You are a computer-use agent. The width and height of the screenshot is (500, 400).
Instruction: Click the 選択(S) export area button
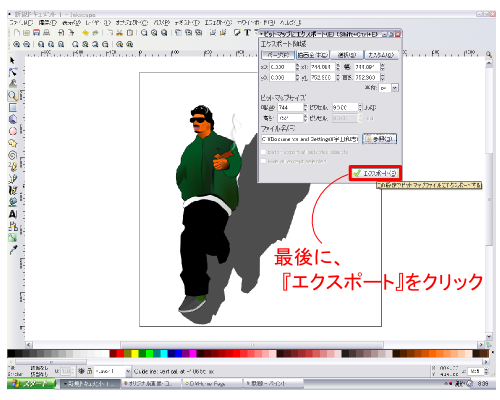click(x=347, y=55)
